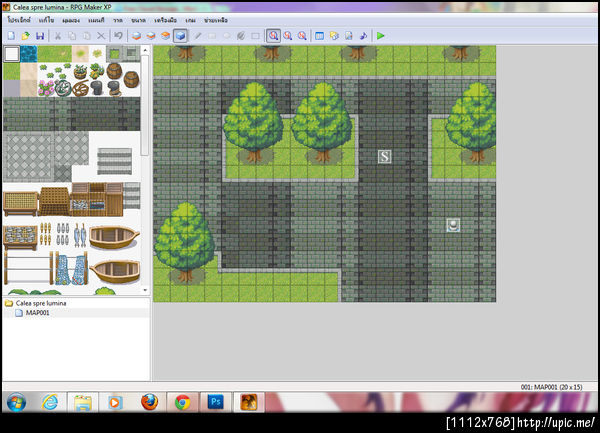Select the blank eraser tile in tileset
The height and width of the screenshot is (433, 600).
point(12,54)
